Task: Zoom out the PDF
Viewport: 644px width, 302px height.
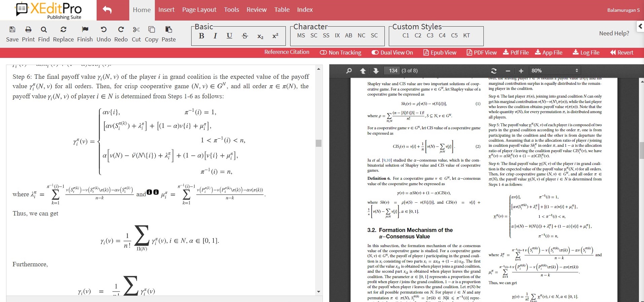Action: pos(508,71)
